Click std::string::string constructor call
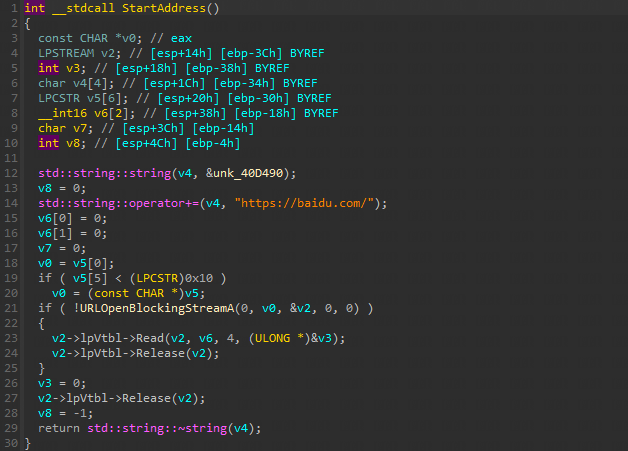Viewport: 628px width, 451px height. [105, 173]
